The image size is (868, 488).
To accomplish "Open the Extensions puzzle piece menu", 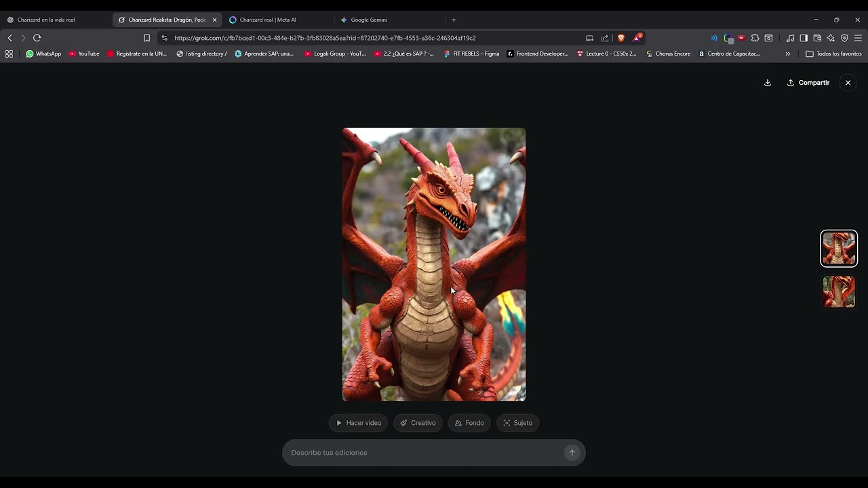I will 755,38.
